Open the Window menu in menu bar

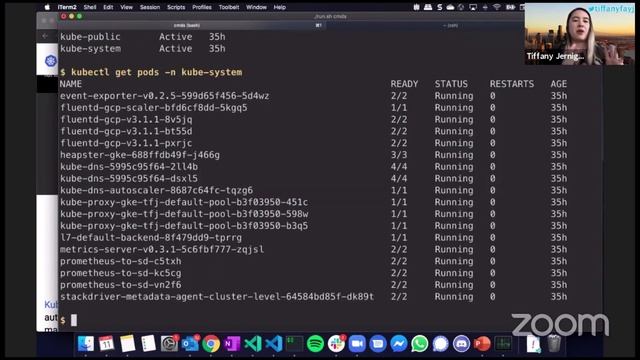[256, 7]
